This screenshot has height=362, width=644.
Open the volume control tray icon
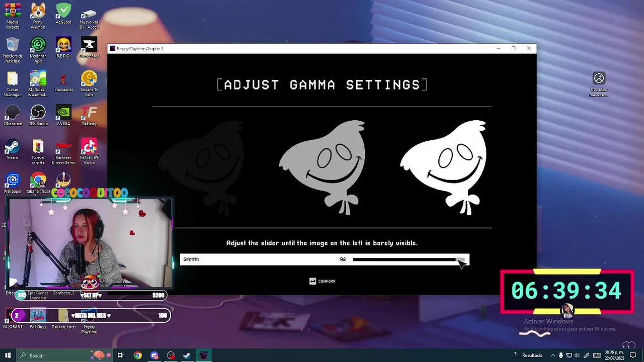(x=577, y=355)
